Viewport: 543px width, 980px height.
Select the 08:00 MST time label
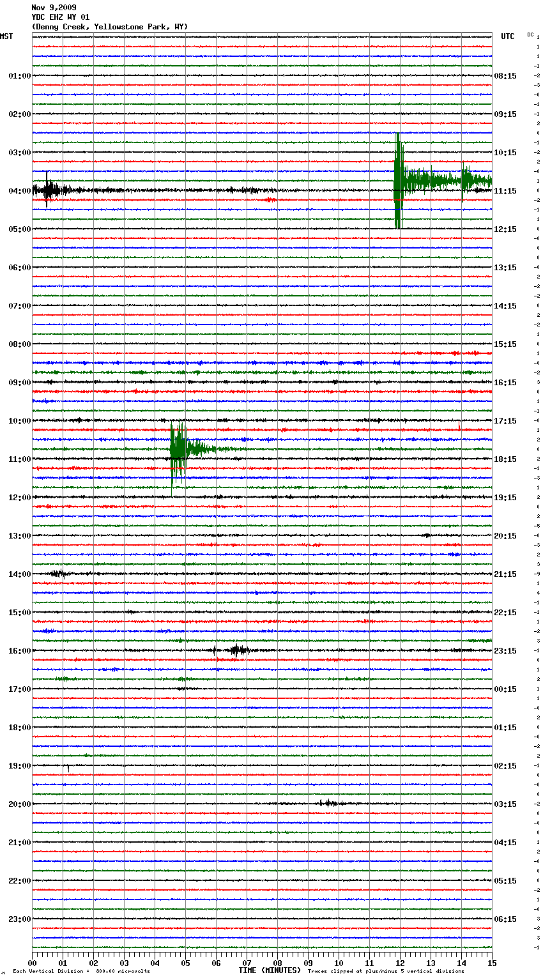(x=20, y=344)
